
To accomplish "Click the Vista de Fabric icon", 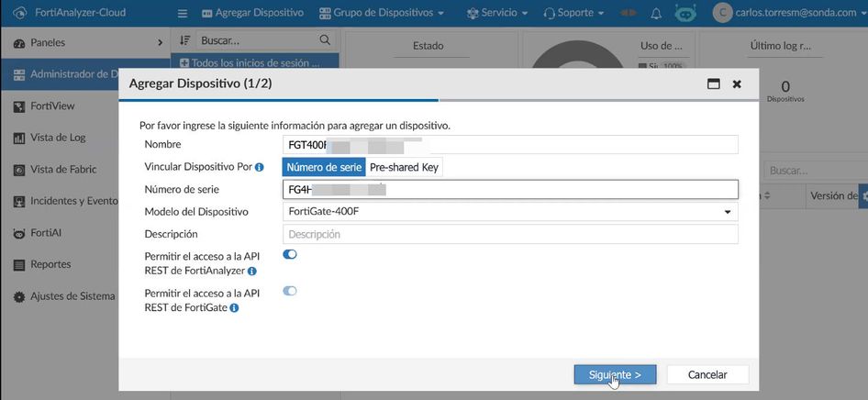I will pyautogui.click(x=19, y=170).
